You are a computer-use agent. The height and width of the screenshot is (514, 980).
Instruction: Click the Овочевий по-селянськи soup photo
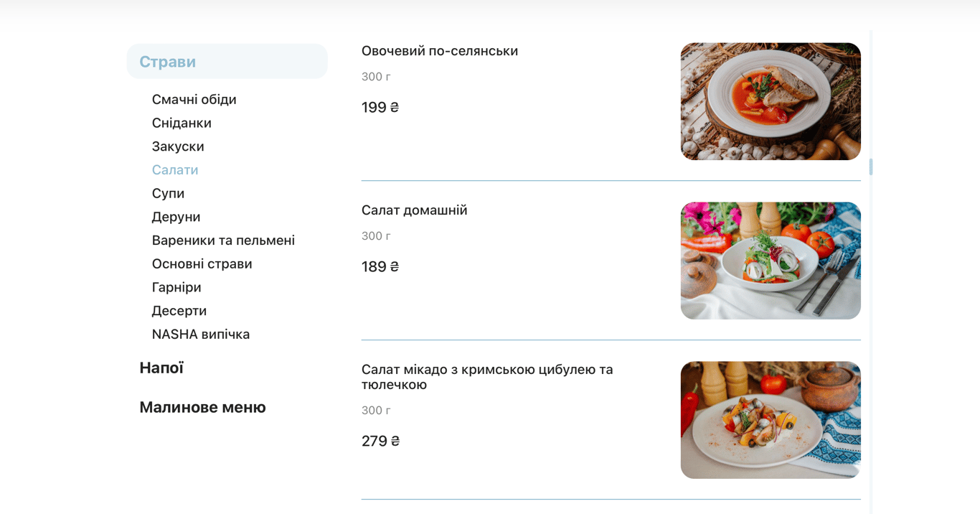[x=771, y=101]
